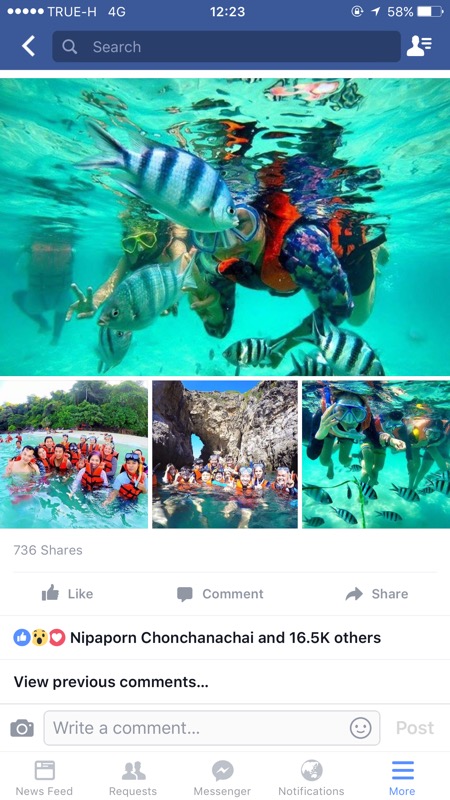Go to the Messenger tab
This screenshot has height=800, width=450.
tap(222, 778)
